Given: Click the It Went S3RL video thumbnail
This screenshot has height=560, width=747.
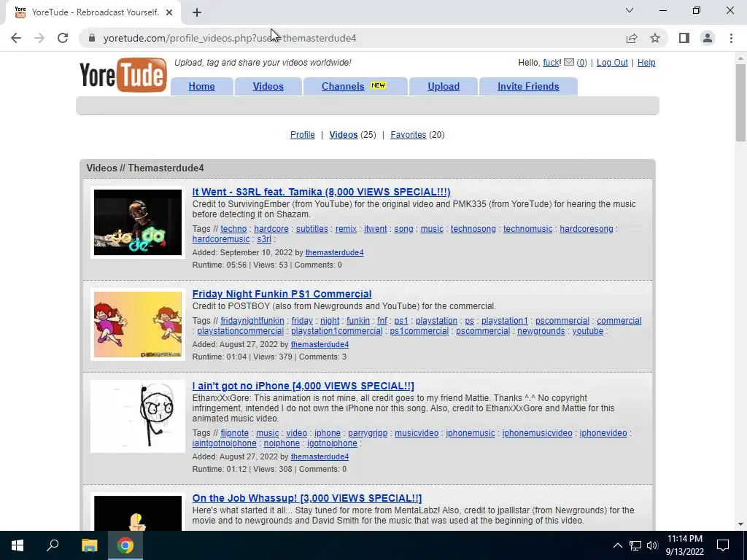Looking at the screenshot, I should pyautogui.click(x=138, y=222).
